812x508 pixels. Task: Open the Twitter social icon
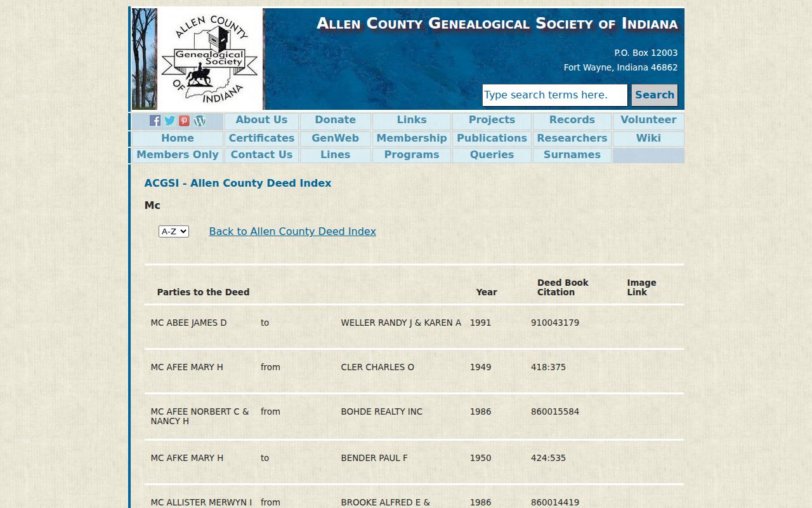coord(169,121)
